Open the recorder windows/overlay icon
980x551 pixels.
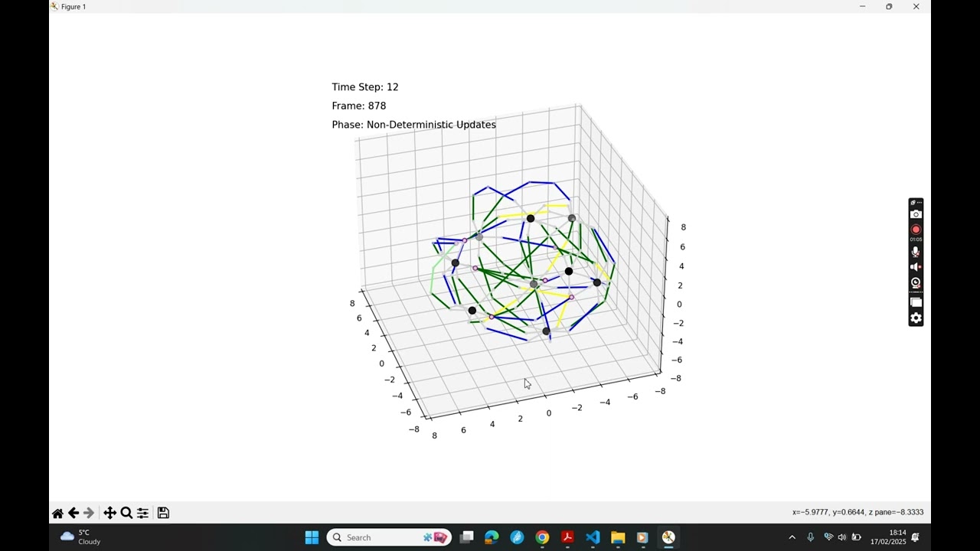coord(916,302)
